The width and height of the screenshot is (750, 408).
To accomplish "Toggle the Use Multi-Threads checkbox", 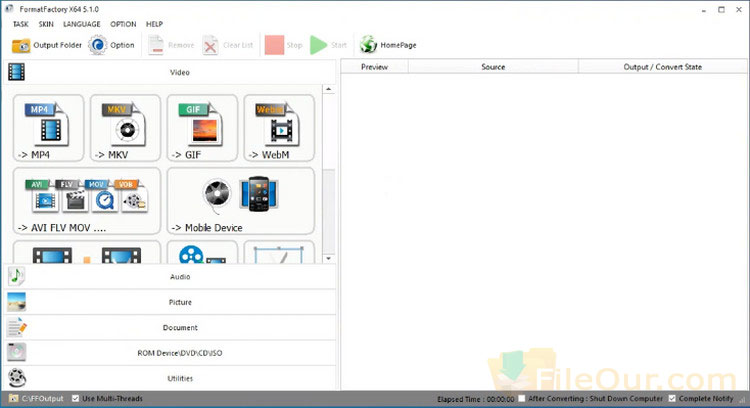I will [x=75, y=398].
